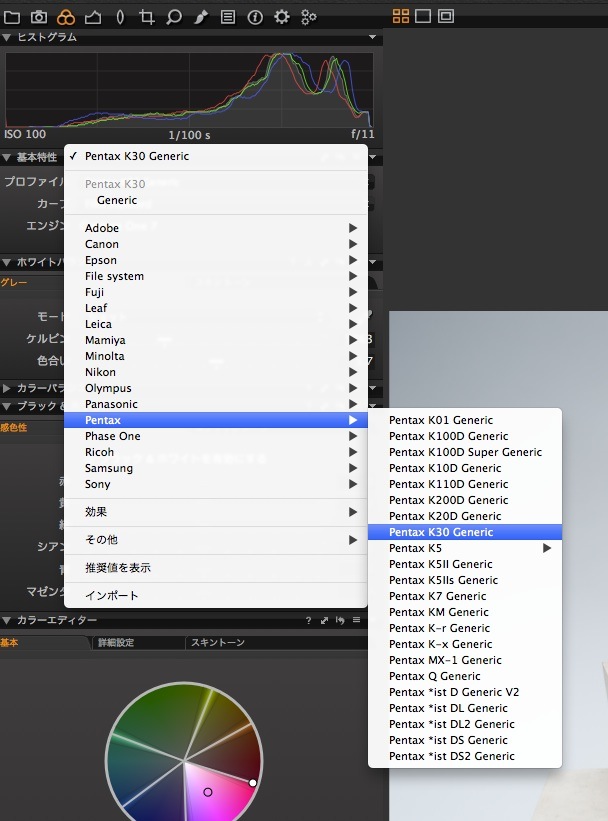Open the File system submenu

pyautogui.click(x=216, y=276)
